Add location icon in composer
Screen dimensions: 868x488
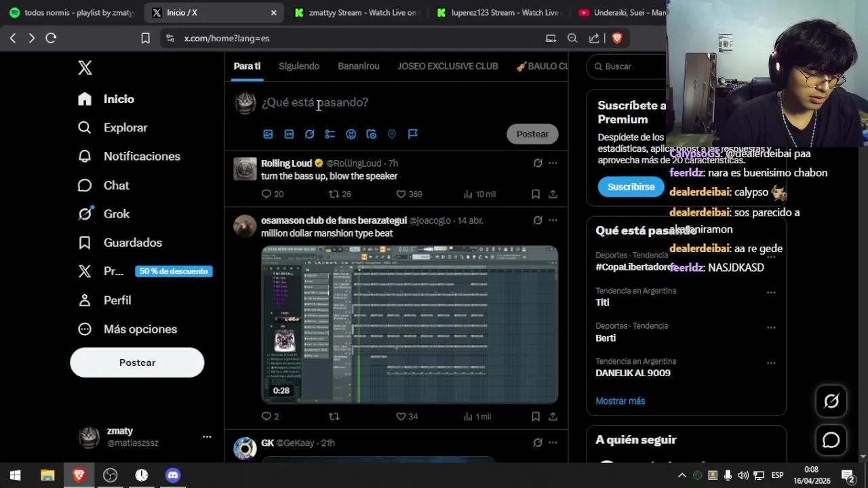pos(392,134)
